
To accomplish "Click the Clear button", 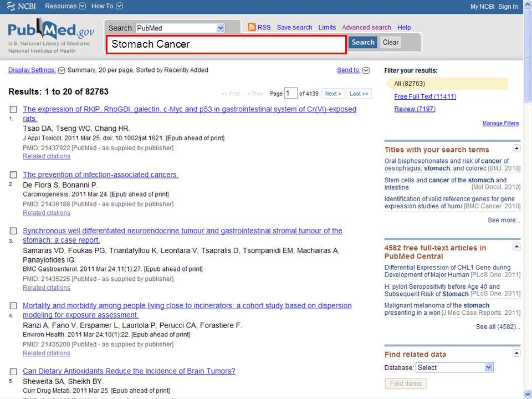I will (x=391, y=43).
